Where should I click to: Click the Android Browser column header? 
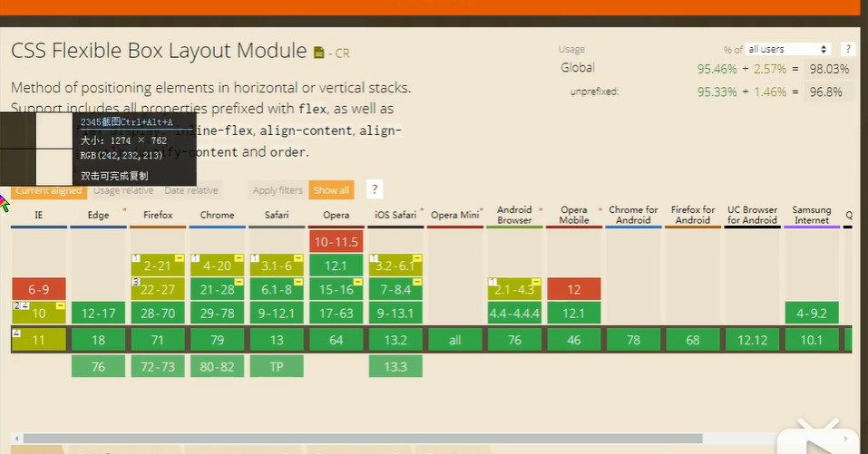(x=514, y=215)
